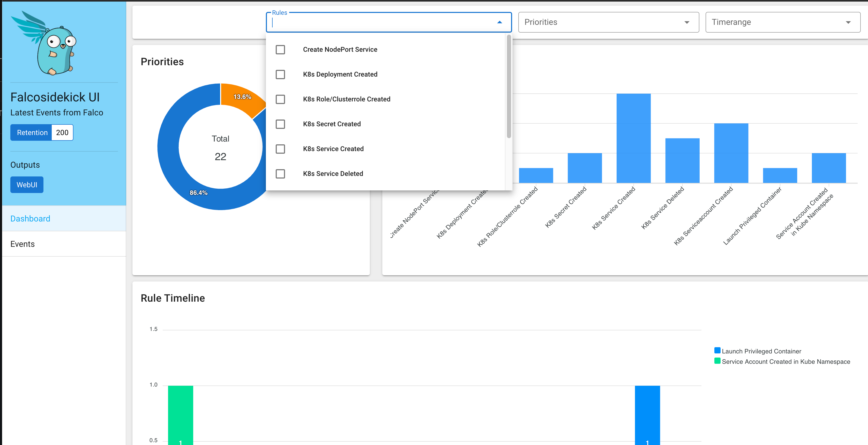Check the K8s Role/Clusterrole Created rule

(280, 99)
